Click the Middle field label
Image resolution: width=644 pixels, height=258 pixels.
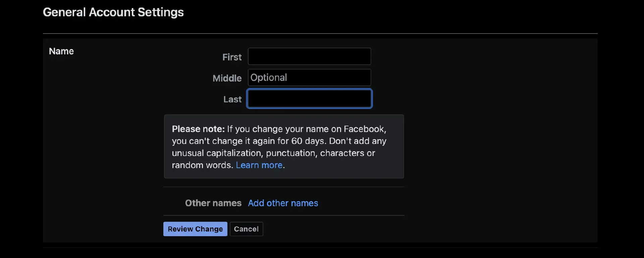pyautogui.click(x=227, y=78)
